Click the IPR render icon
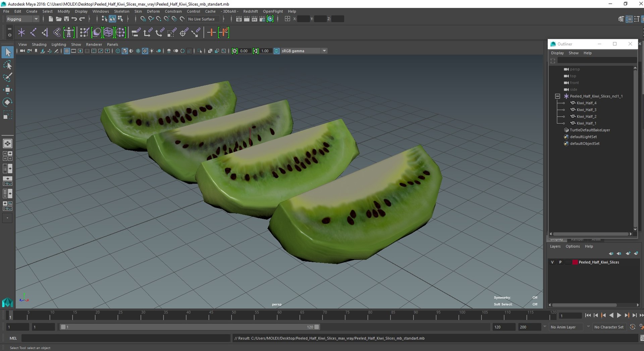 (x=255, y=19)
